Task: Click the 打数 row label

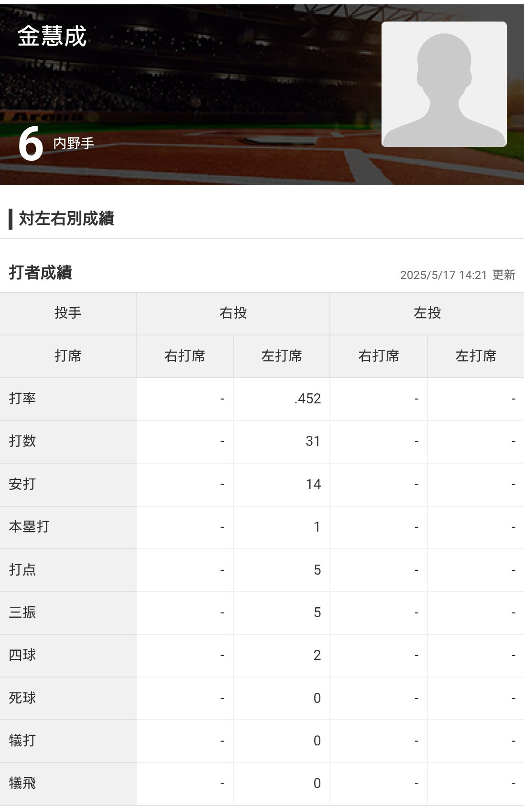Action: [22, 441]
